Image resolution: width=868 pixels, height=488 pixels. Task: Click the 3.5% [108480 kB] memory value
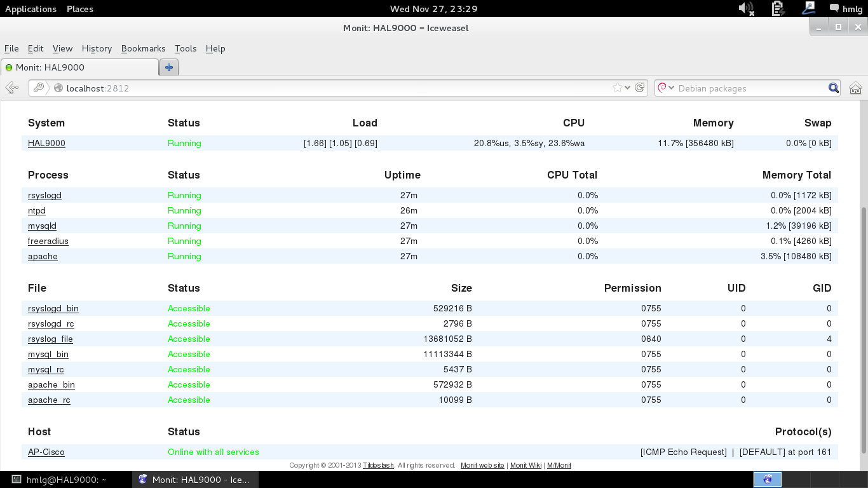[796, 256]
